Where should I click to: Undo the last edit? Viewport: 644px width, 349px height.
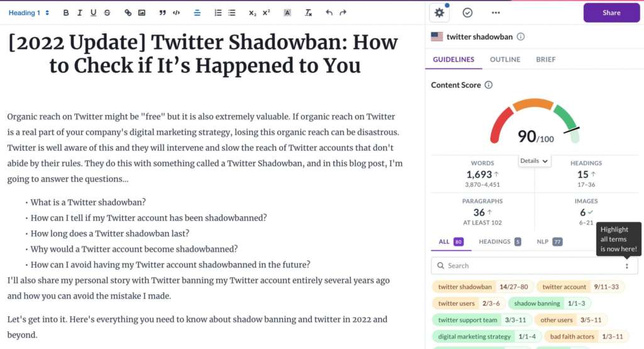329,13
